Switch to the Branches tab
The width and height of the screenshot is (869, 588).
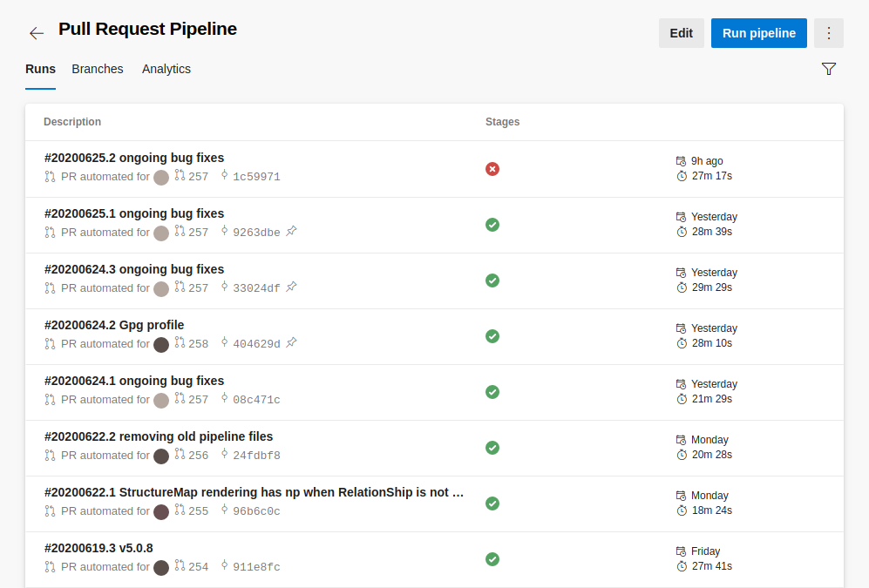click(98, 69)
